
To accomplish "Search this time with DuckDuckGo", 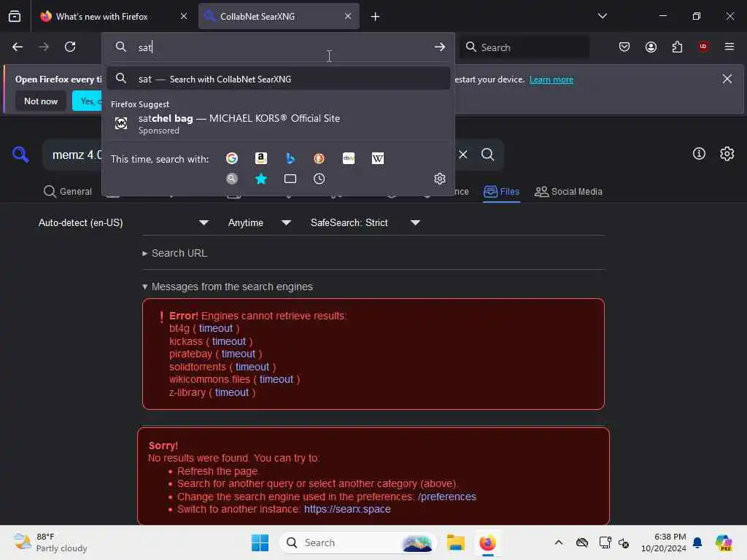I will (319, 158).
